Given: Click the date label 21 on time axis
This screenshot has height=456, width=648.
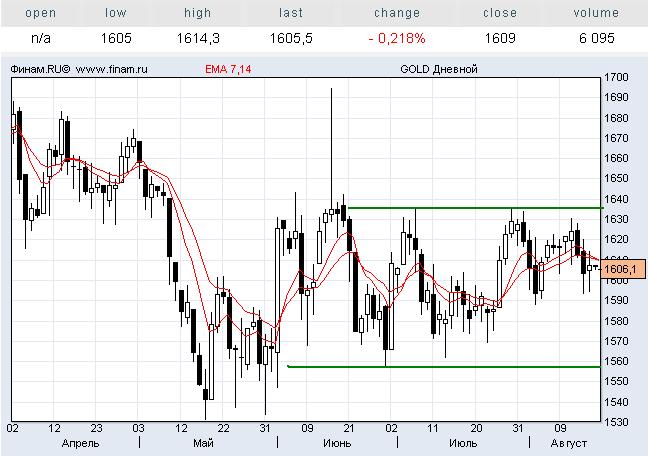Looking at the screenshot, I should point(349,428).
